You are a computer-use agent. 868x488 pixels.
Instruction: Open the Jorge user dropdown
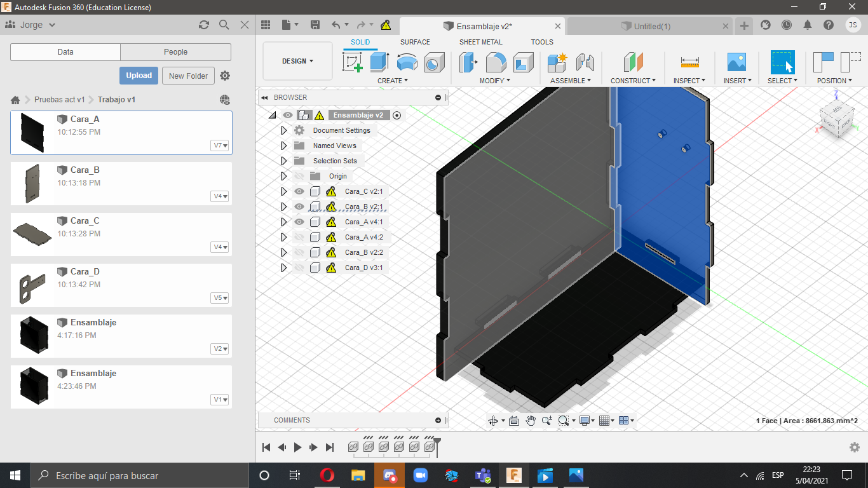coord(31,25)
